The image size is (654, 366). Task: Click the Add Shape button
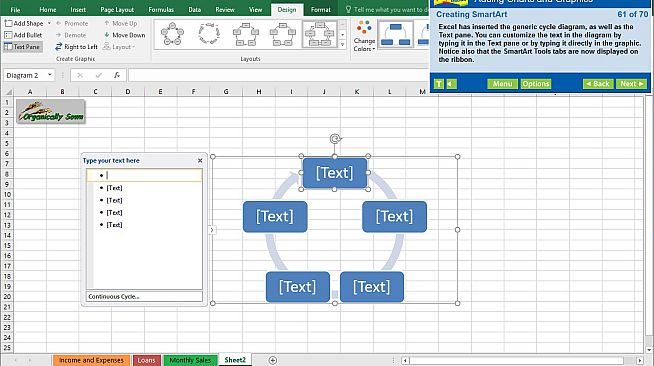24,23
